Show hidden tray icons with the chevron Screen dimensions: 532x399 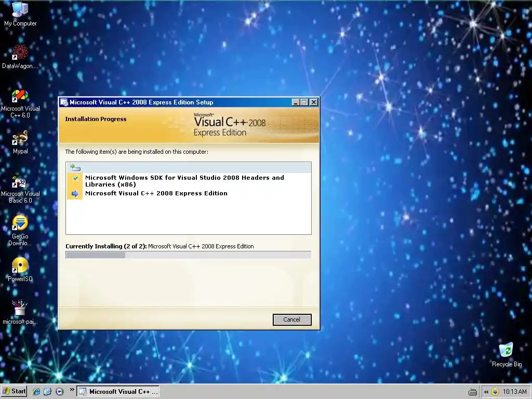pyautogui.click(x=486, y=392)
